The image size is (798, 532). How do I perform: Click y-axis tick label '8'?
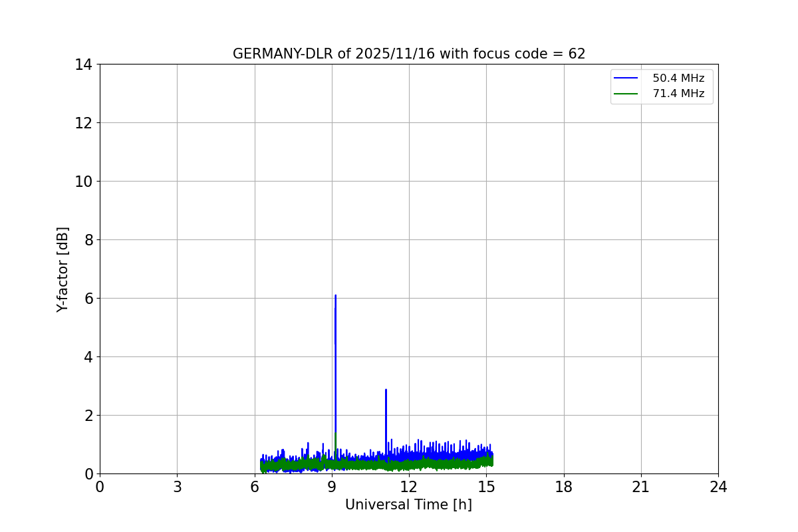(x=88, y=240)
